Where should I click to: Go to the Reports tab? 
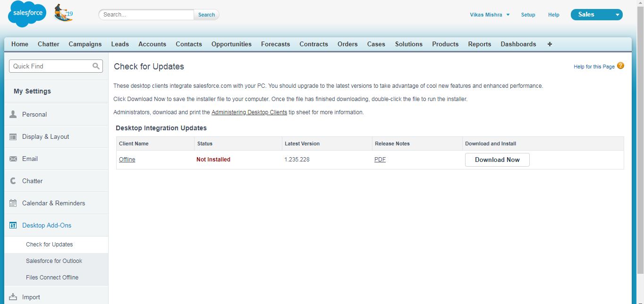tap(480, 44)
